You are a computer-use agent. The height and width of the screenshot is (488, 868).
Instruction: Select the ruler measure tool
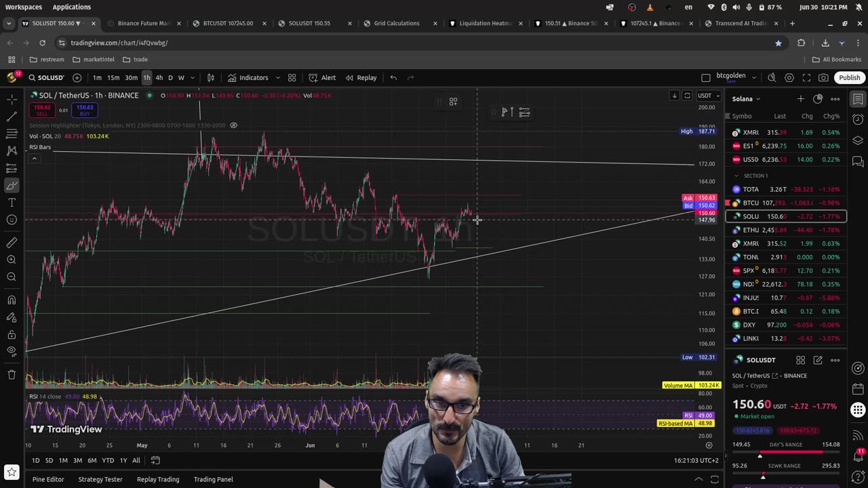[12, 243]
